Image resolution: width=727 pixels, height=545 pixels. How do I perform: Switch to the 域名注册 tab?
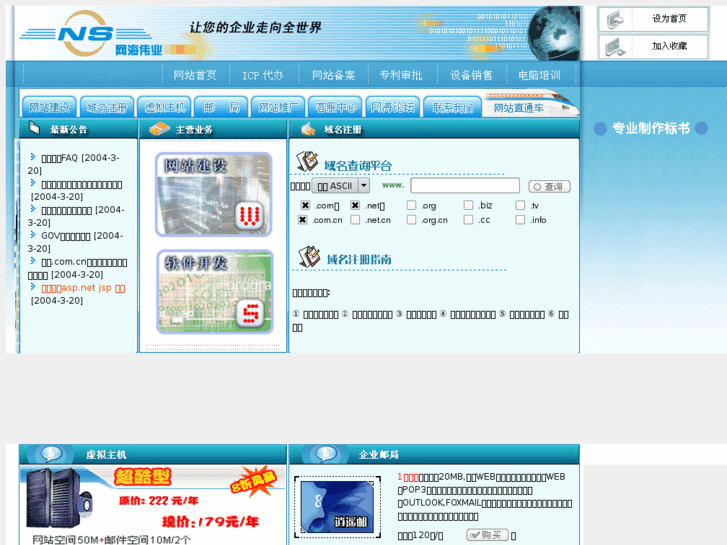click(x=107, y=107)
